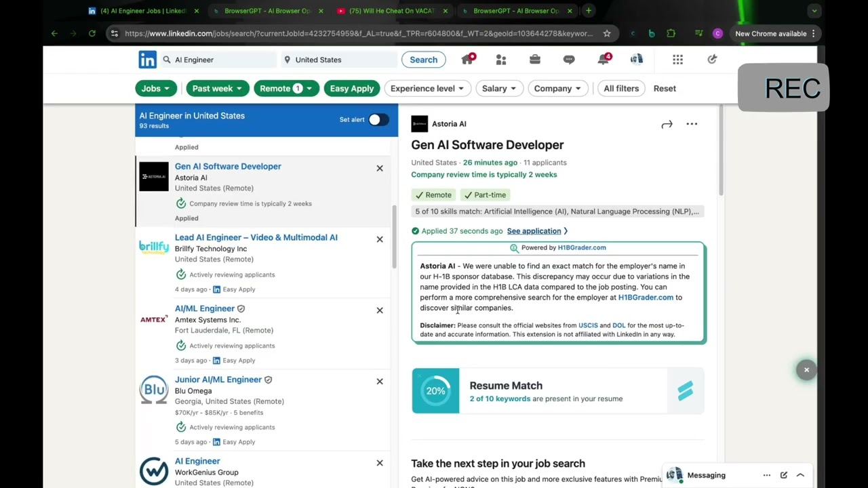Screen dimensions: 868x488
Task: Toggle the Easy Apply filter
Action: pyautogui.click(x=351, y=88)
